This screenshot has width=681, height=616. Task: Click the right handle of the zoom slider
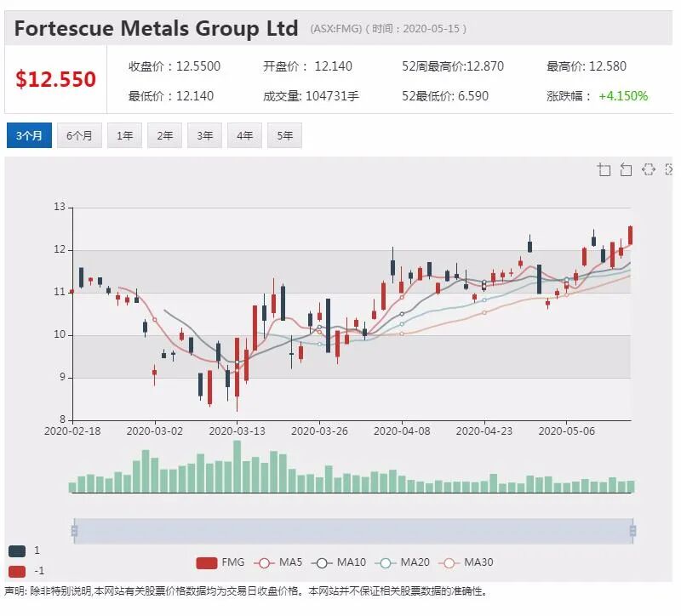(x=632, y=531)
